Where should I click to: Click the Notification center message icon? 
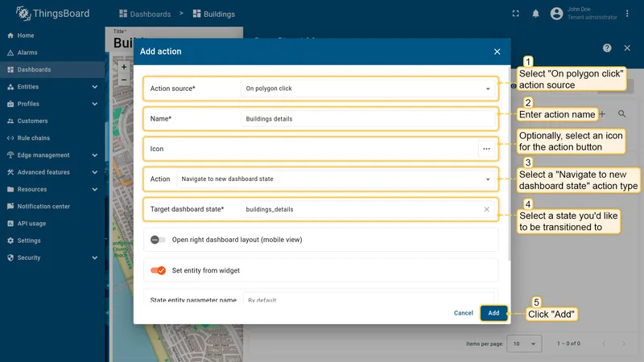point(10,207)
